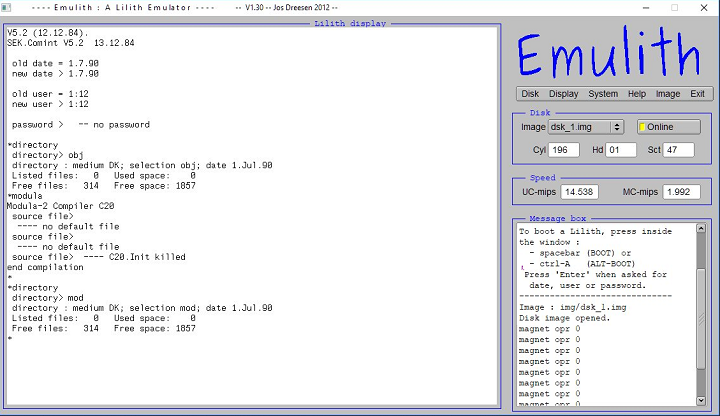This screenshot has height=416, width=720.
Task: Click the 'Disk image opened.' message
Action: point(564,318)
